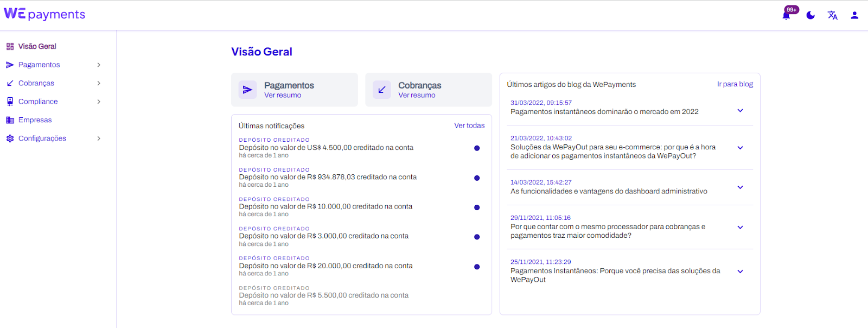Viewport: 868px width, 328px height.
Task: Click the Pagamentos card send icon
Action: pyautogui.click(x=247, y=90)
